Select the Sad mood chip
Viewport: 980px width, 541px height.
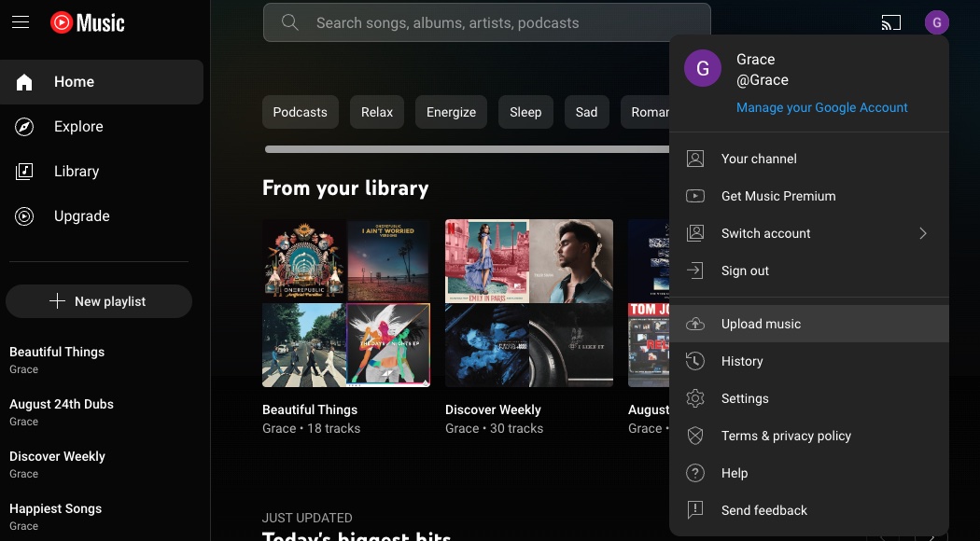tap(586, 113)
